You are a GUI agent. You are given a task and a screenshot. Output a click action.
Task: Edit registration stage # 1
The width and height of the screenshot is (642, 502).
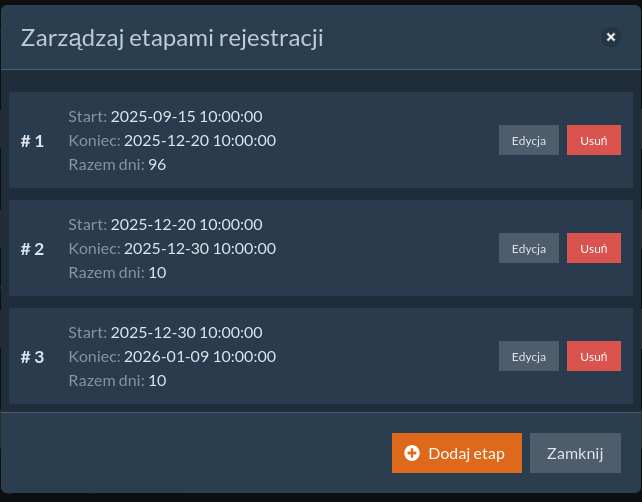[528, 141]
